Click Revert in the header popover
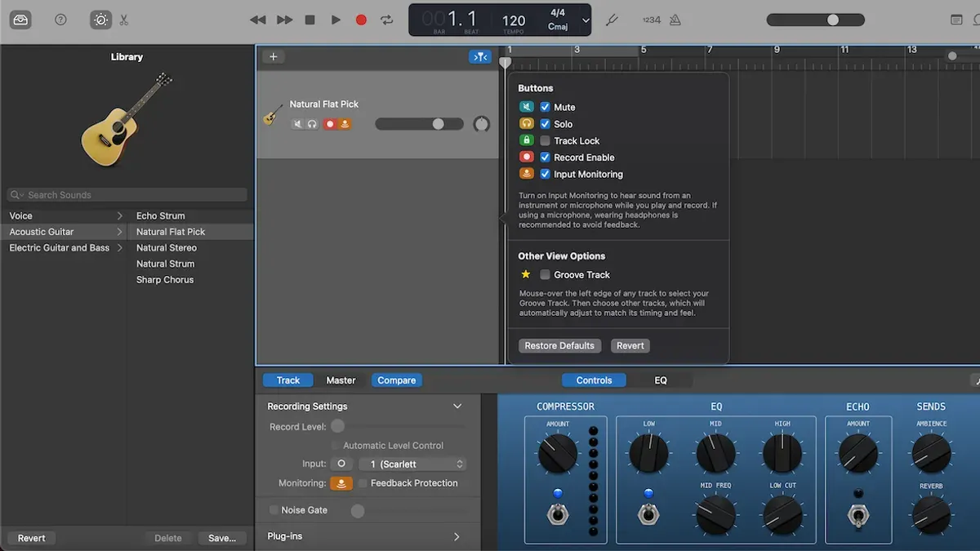The height and width of the screenshot is (551, 980). pyautogui.click(x=630, y=346)
